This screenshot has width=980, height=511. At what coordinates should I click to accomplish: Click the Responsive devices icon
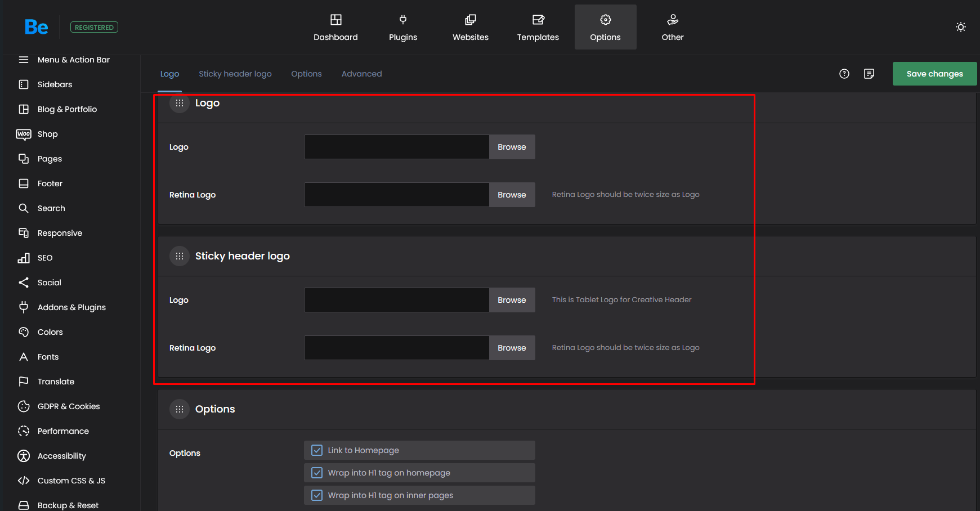click(24, 233)
